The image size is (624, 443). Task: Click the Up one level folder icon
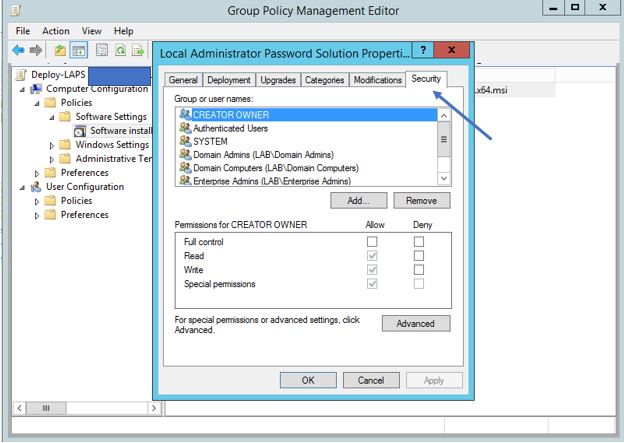click(x=60, y=51)
